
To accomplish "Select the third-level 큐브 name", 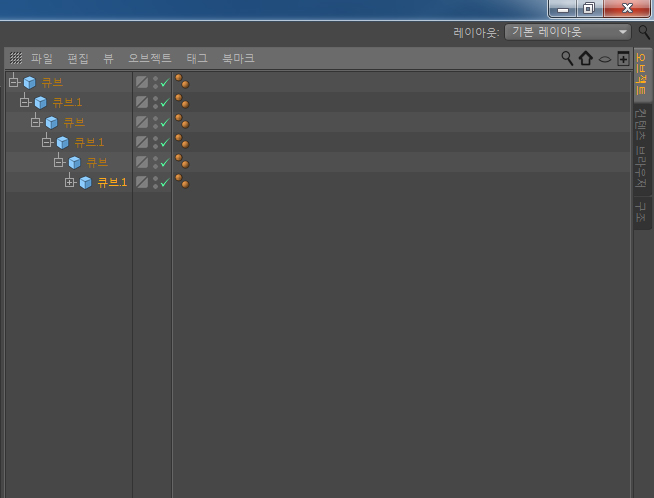I will click(74, 122).
